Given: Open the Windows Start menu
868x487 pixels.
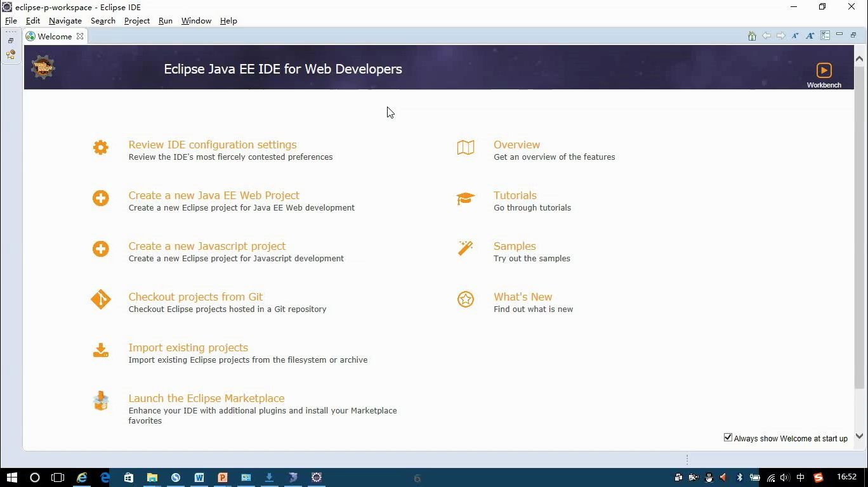Looking at the screenshot, I should [x=11, y=477].
